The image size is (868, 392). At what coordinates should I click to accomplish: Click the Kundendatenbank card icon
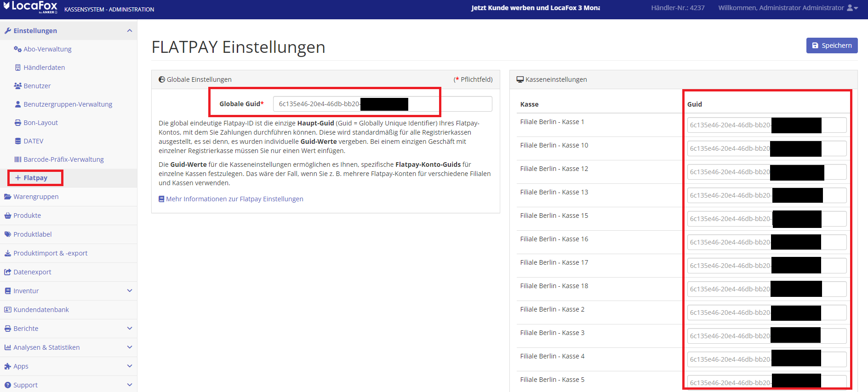tap(8, 310)
